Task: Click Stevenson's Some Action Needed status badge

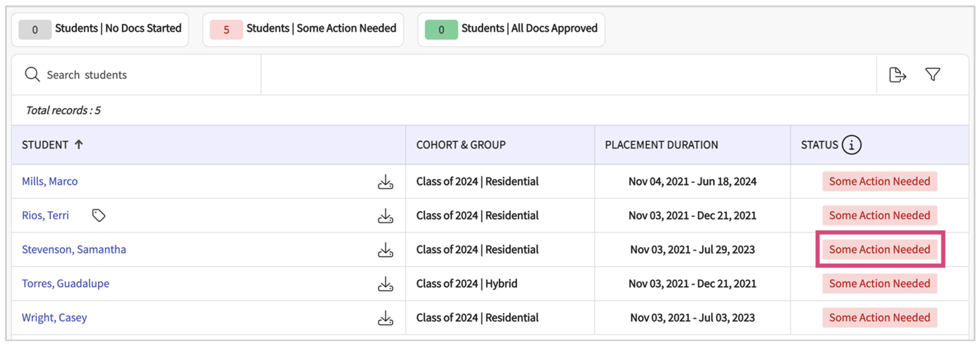Action: coord(879,250)
